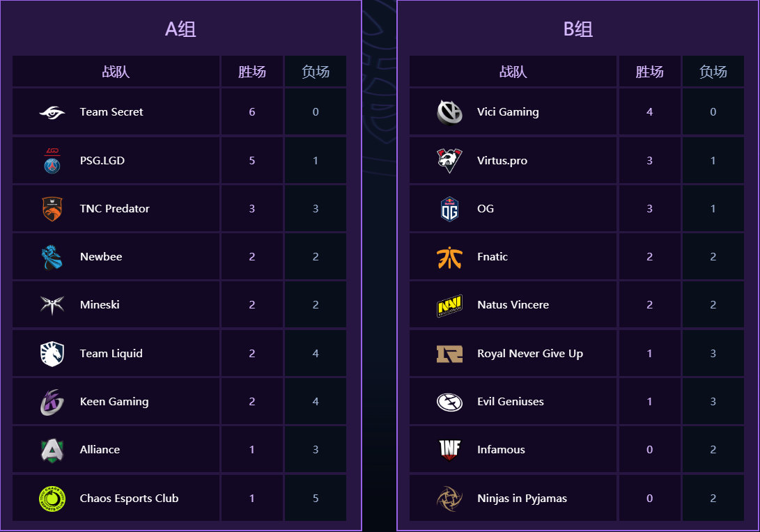
Task: Select the A组 group header
Action: pyautogui.click(x=180, y=29)
